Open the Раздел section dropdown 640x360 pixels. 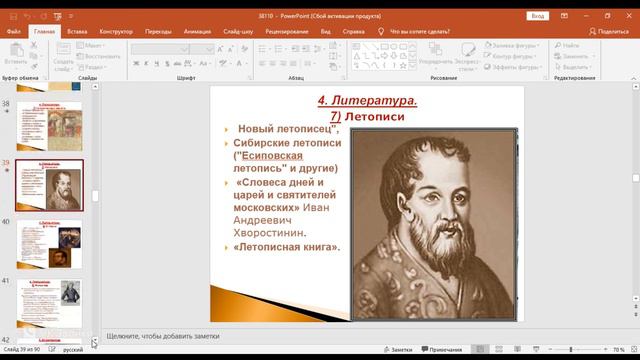(92, 67)
